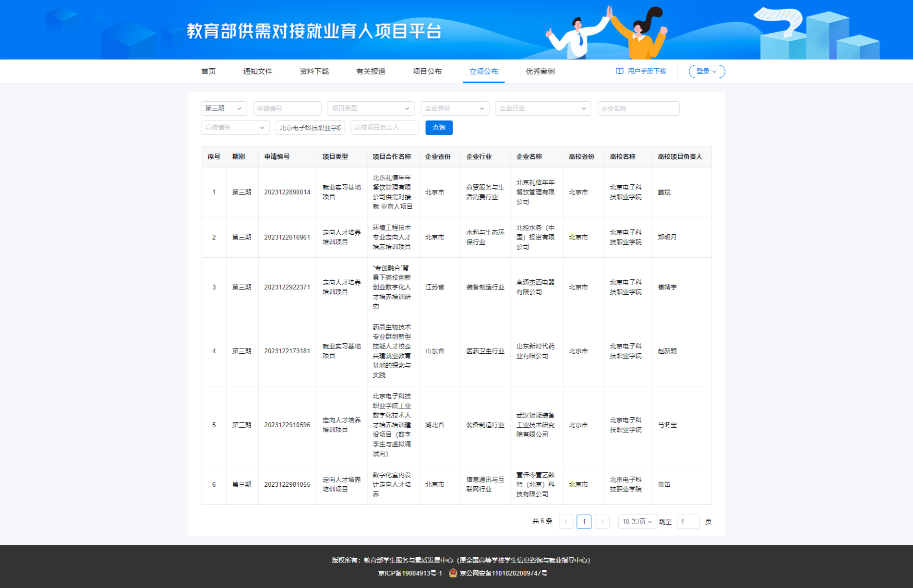Click the police badge icon in footer
Screen dimensions: 913x588
453,573
